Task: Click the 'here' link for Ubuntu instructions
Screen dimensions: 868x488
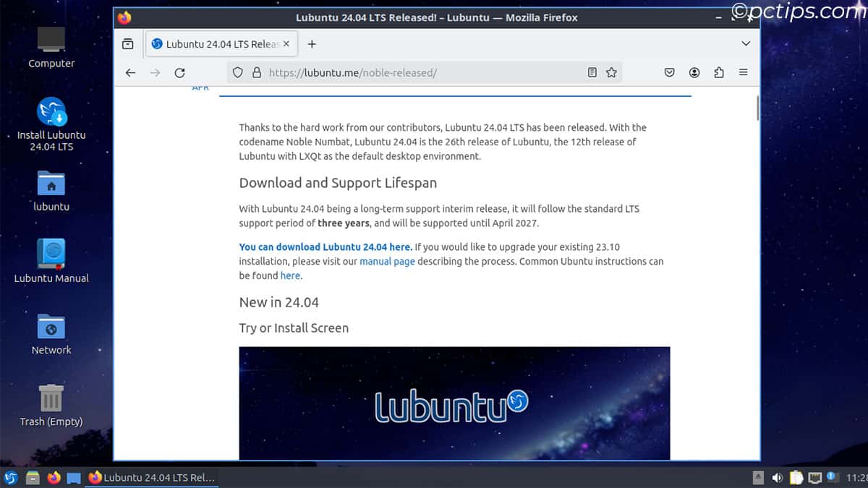Action: [x=290, y=275]
